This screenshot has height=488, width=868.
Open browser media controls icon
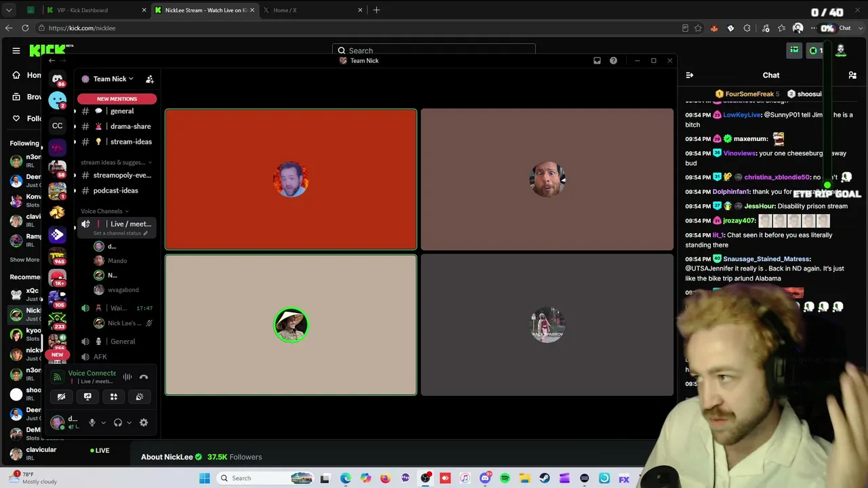click(766, 28)
